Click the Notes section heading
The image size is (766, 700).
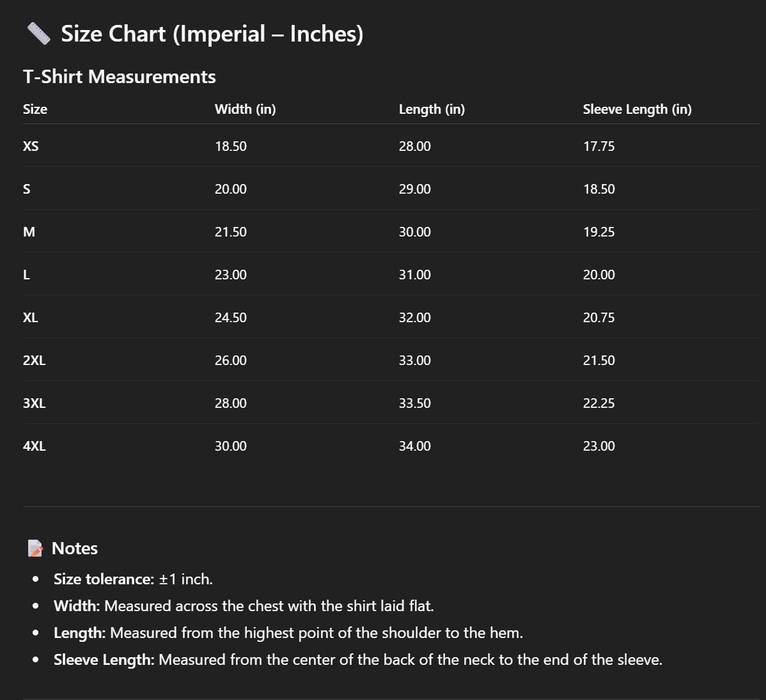[x=74, y=548]
